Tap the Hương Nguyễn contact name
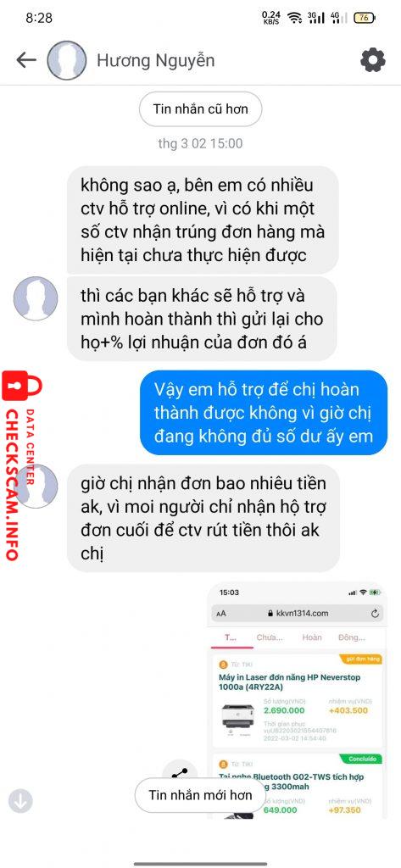Image resolution: width=401 pixels, height=868 pixels. (x=156, y=60)
